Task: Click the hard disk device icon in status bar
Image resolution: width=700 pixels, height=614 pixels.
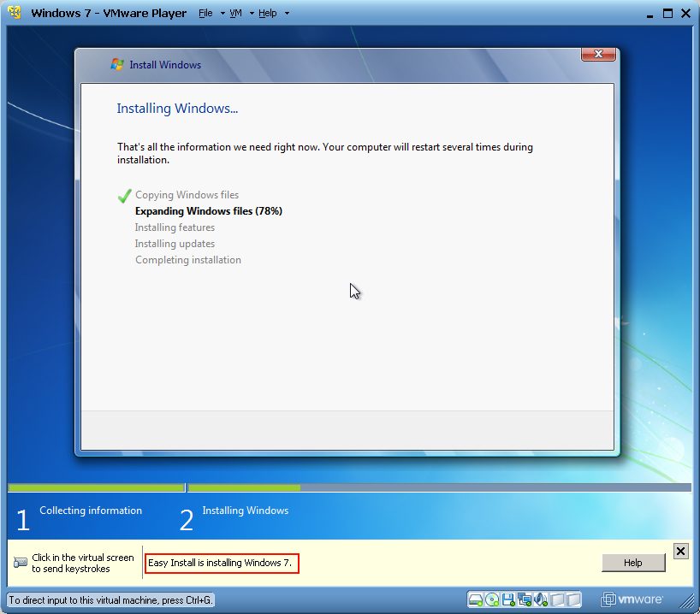Action: tap(476, 599)
